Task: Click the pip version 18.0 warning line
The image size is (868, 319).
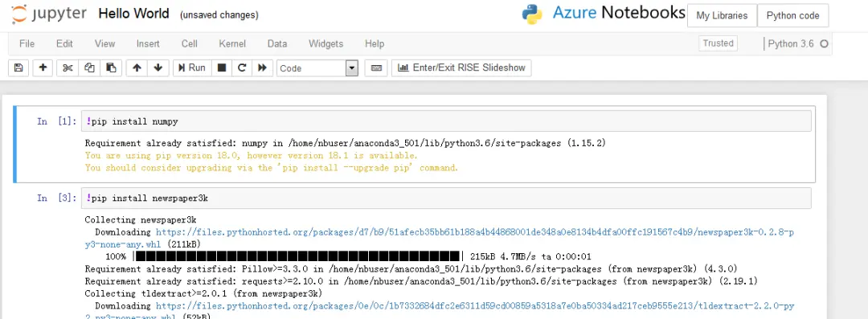Action: [x=252, y=155]
